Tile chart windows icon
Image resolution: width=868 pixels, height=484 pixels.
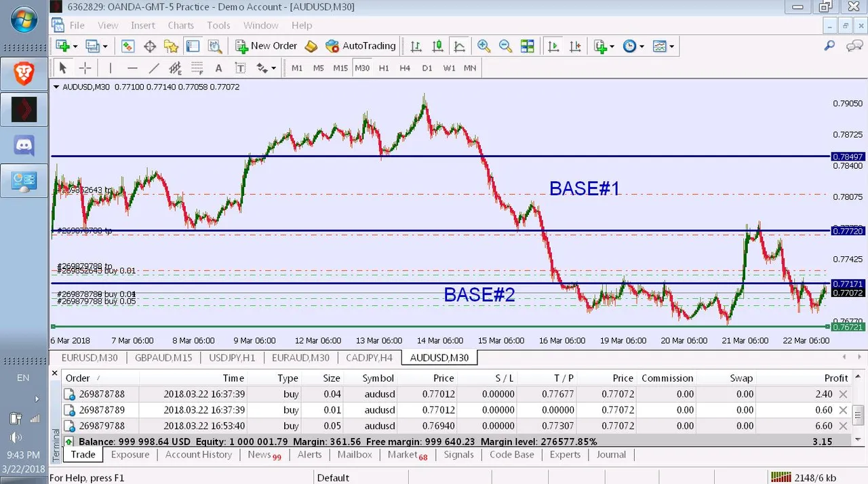(x=527, y=46)
